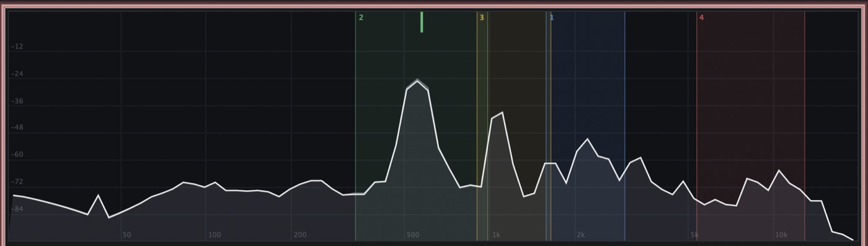Click the 2k frequency axis label

tap(581, 235)
